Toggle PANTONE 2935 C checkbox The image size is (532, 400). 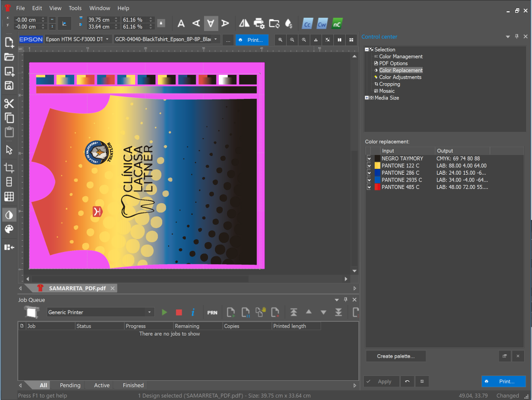[x=369, y=180]
